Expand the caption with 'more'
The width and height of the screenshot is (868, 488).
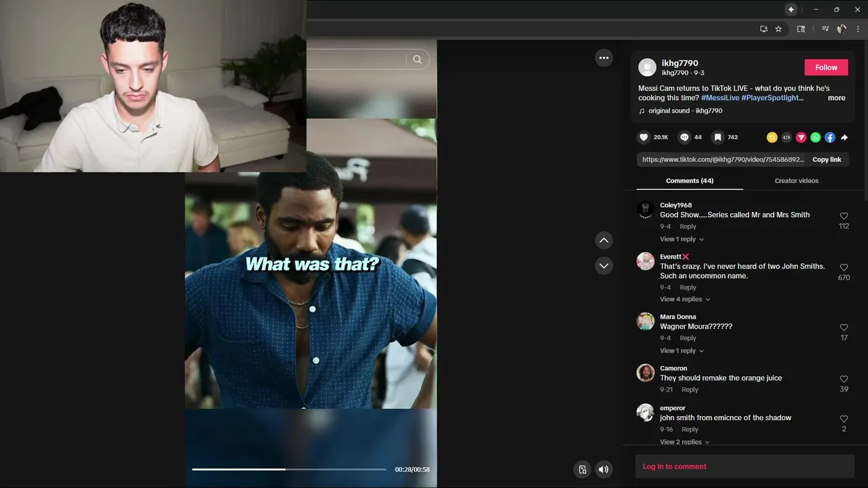[x=836, y=98]
